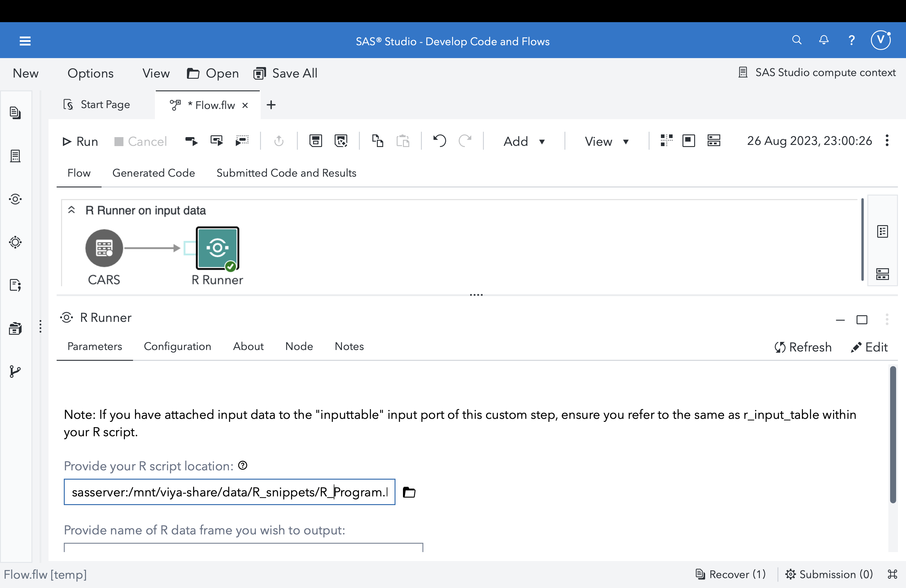The height and width of the screenshot is (588, 906).
Task: Click the Refresh button in R Runner
Action: (803, 347)
